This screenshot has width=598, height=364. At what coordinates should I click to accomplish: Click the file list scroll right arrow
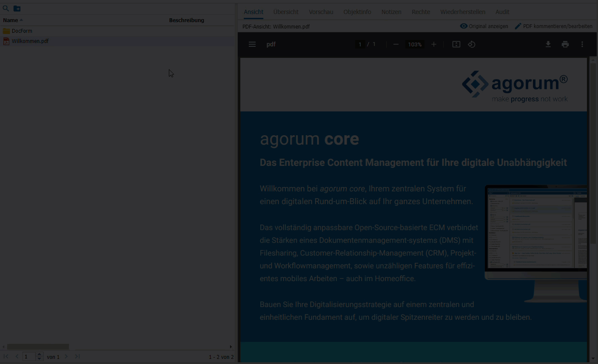(x=231, y=347)
